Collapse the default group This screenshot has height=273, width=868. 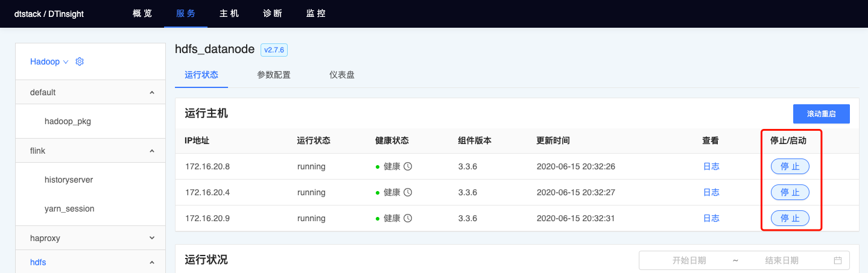[152, 93]
